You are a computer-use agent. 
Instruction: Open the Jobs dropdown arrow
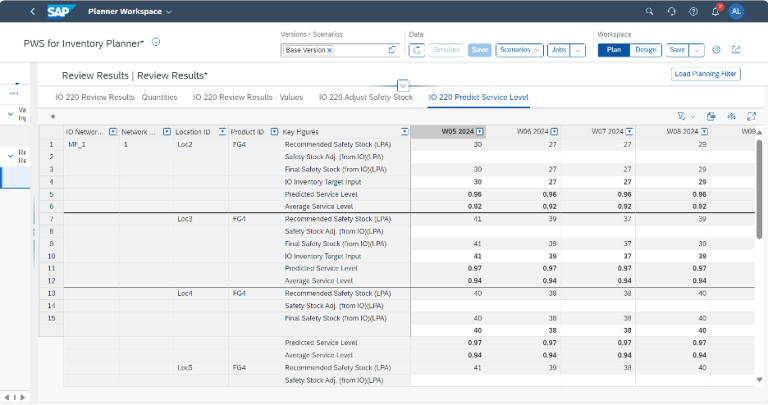[x=578, y=49]
